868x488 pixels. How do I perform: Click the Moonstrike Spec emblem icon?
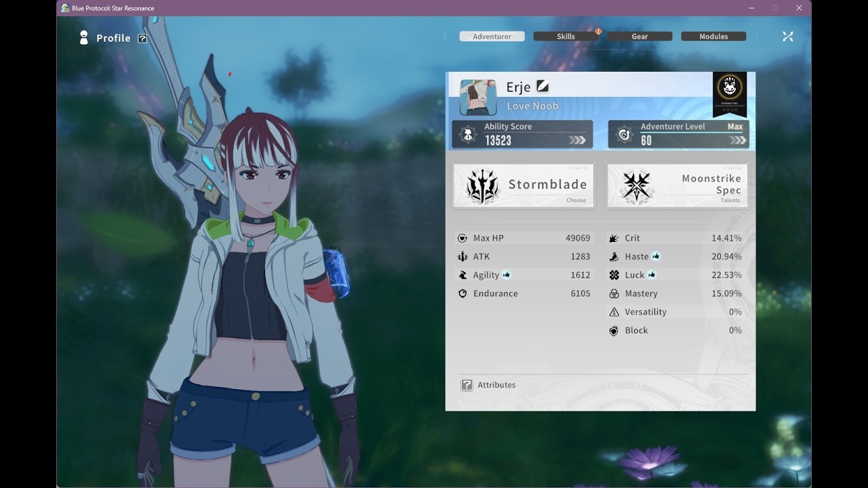(x=637, y=186)
